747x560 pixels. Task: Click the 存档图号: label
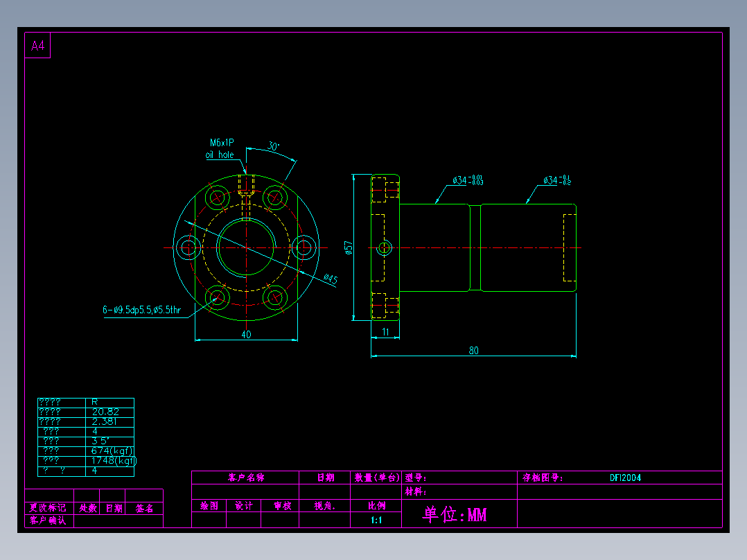543,478
